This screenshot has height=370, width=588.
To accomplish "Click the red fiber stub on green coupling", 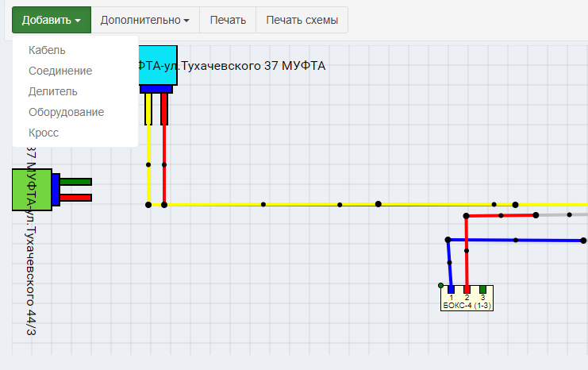I will click(x=76, y=198).
